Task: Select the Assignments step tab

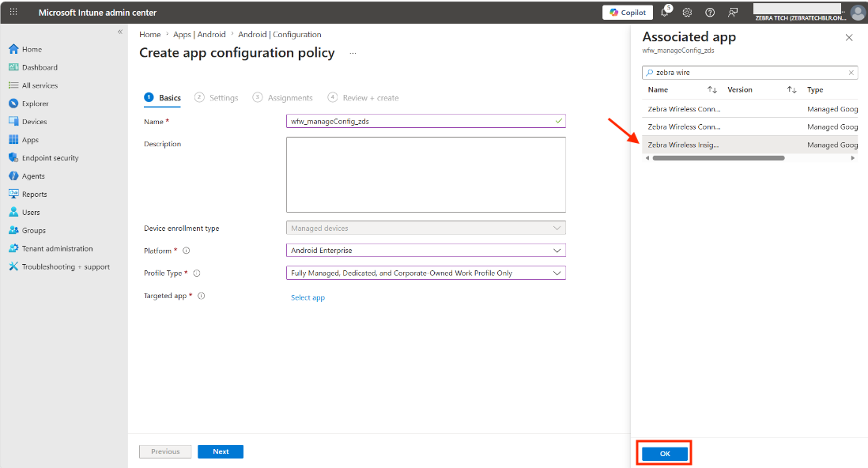Action: pos(282,97)
